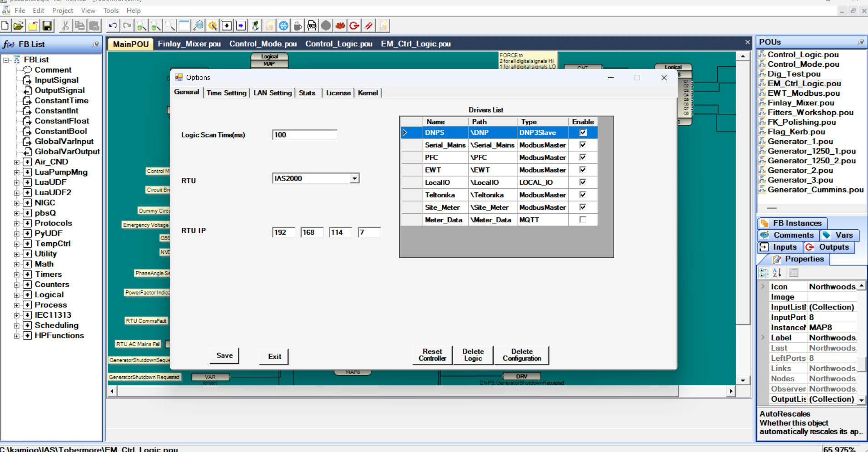
Task: Open the Tools menu
Action: tap(111, 10)
